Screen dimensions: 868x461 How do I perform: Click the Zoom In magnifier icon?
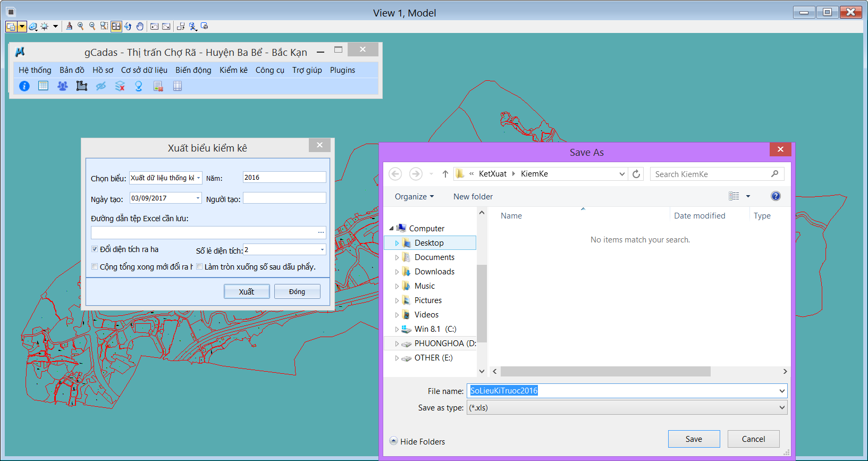80,26
